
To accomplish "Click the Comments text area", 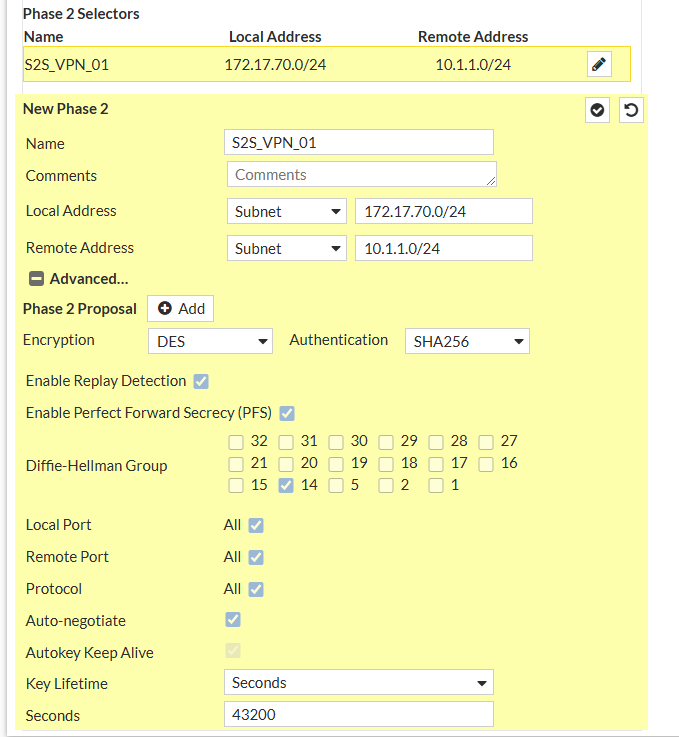I will coord(362,174).
